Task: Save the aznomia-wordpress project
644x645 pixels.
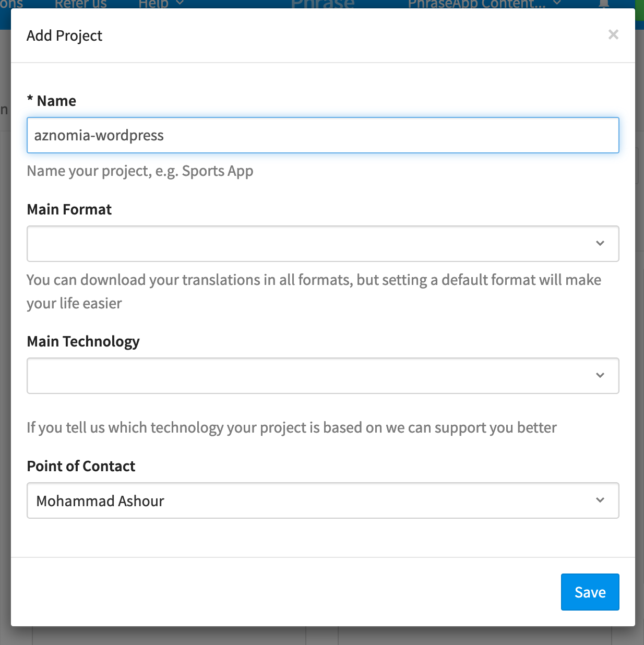Action: pyautogui.click(x=590, y=592)
